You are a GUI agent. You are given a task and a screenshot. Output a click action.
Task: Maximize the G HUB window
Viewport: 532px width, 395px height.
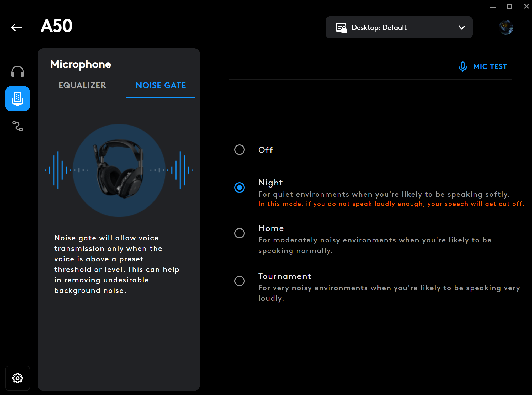point(509,6)
